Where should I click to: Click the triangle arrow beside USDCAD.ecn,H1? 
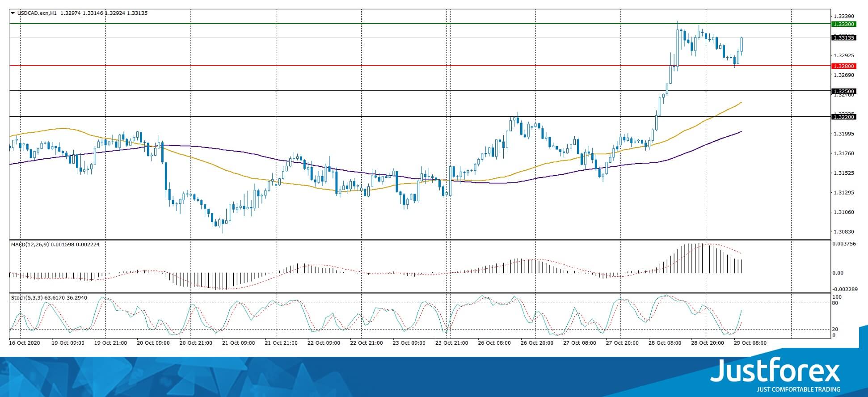(13, 13)
